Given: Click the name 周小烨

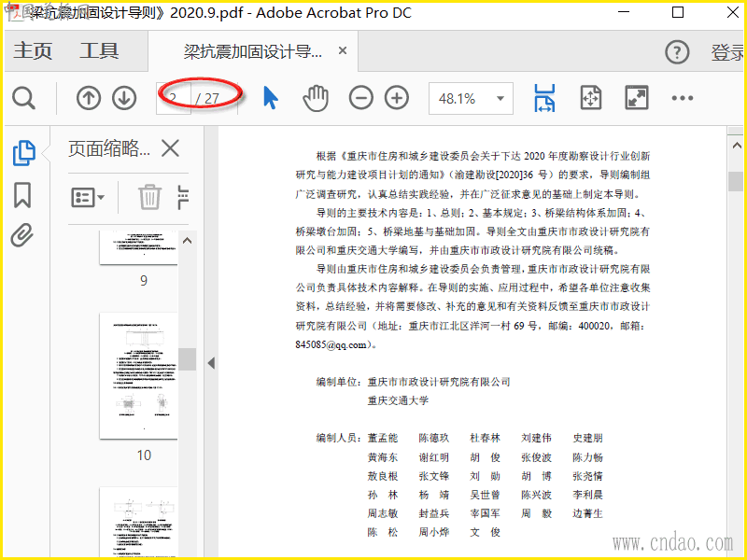Looking at the screenshot, I should 434,532.
